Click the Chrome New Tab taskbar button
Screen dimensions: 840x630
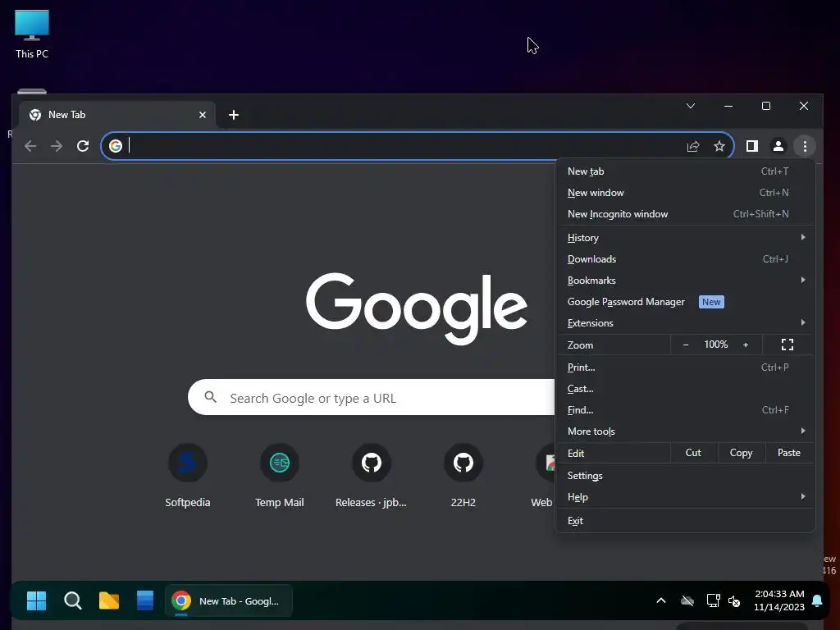pos(229,601)
